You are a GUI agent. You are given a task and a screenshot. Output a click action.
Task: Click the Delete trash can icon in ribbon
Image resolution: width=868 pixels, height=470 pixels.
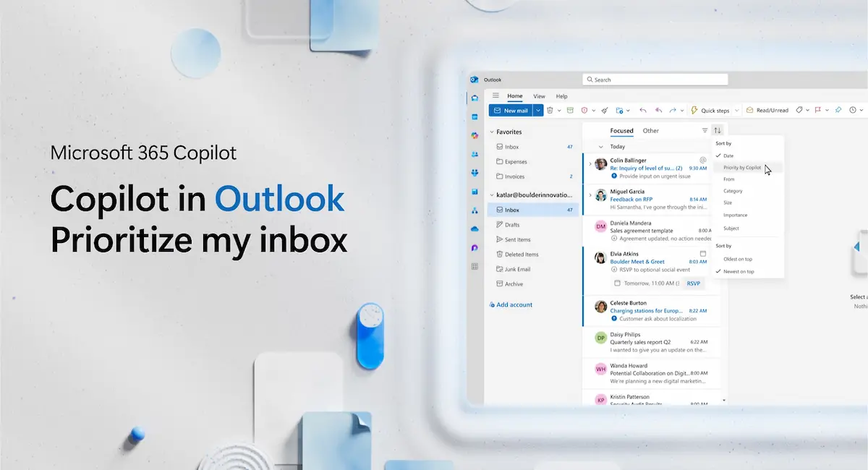(550, 110)
